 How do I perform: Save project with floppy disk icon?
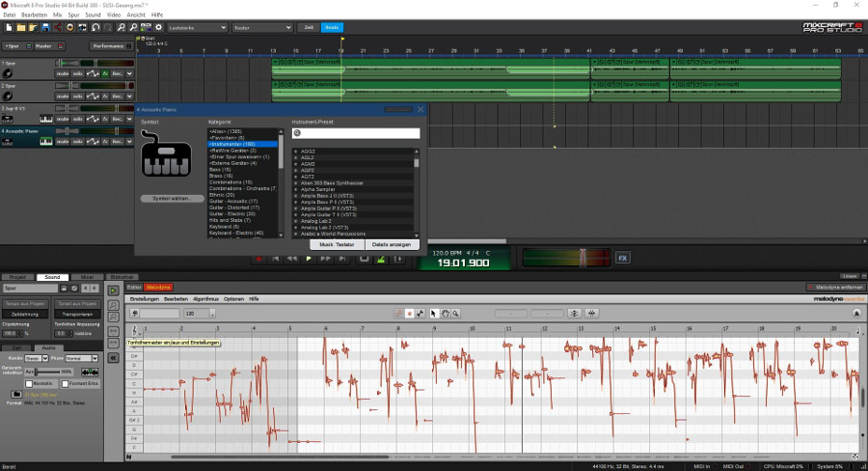click(x=45, y=27)
